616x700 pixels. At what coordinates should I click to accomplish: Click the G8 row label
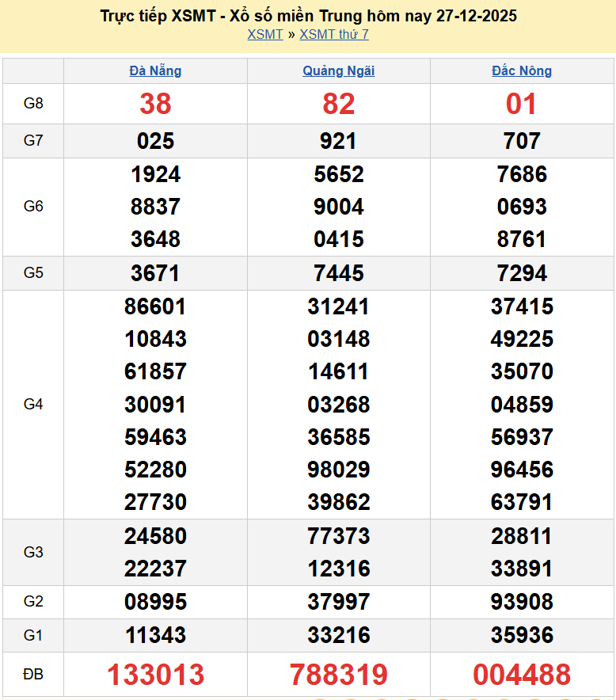point(33,104)
